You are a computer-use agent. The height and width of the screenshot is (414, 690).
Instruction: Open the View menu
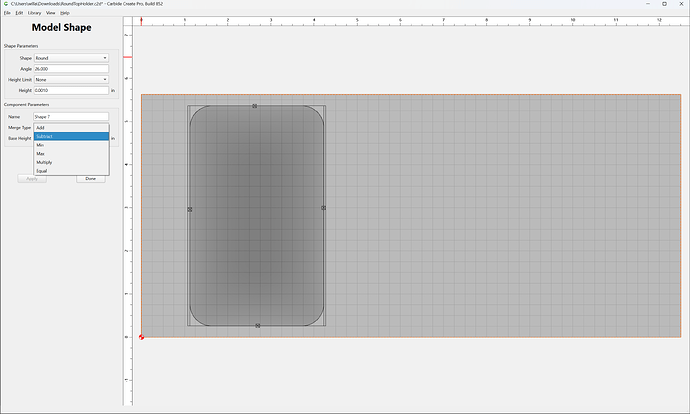(x=51, y=13)
